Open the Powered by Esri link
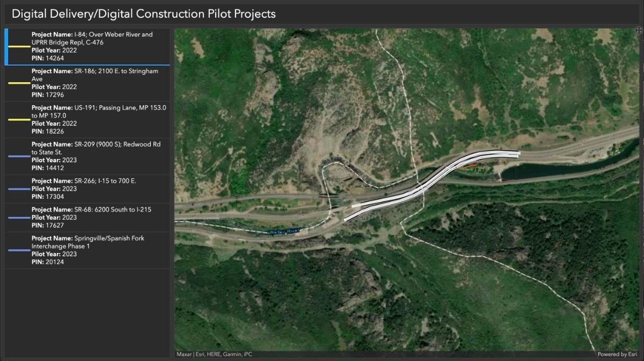 tap(619, 354)
